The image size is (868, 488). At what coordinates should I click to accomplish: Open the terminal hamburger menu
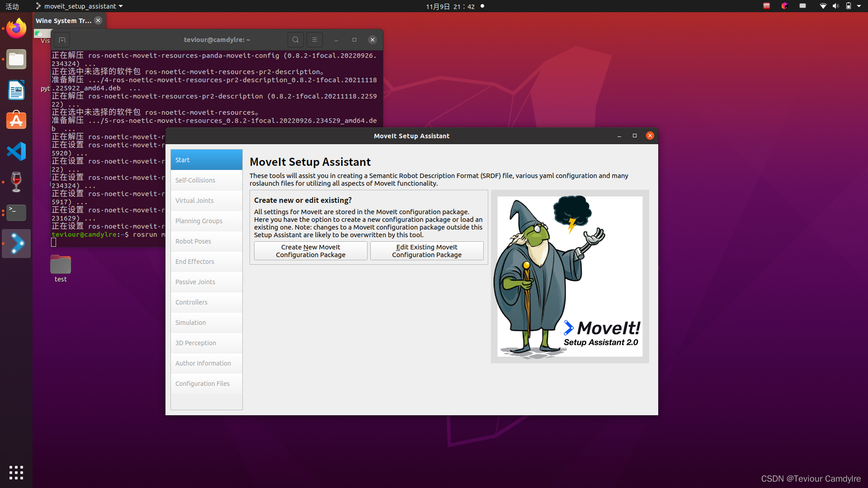pos(315,40)
